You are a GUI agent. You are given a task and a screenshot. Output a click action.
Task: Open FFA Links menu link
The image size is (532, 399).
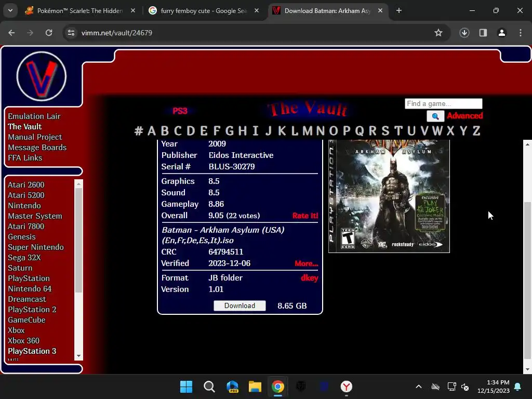click(x=25, y=158)
